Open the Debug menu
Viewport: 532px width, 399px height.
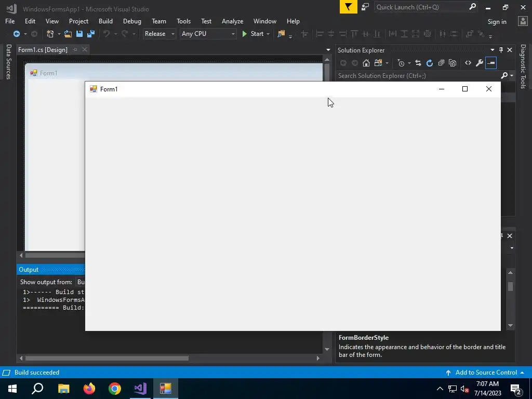132,21
